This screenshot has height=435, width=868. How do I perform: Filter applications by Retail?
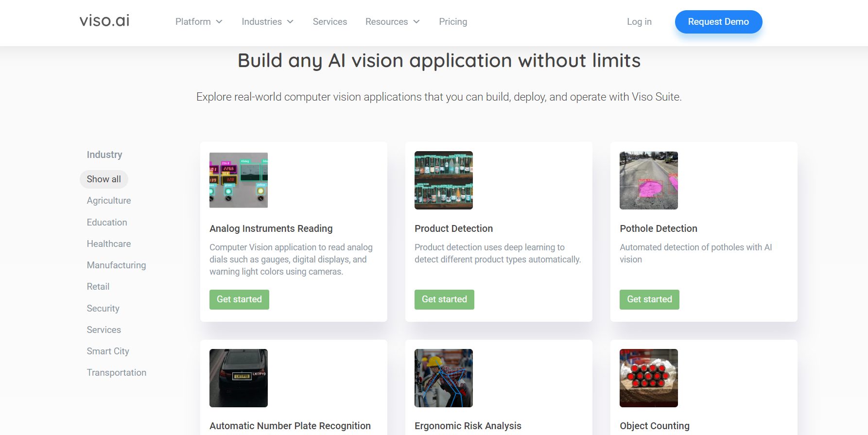98,287
